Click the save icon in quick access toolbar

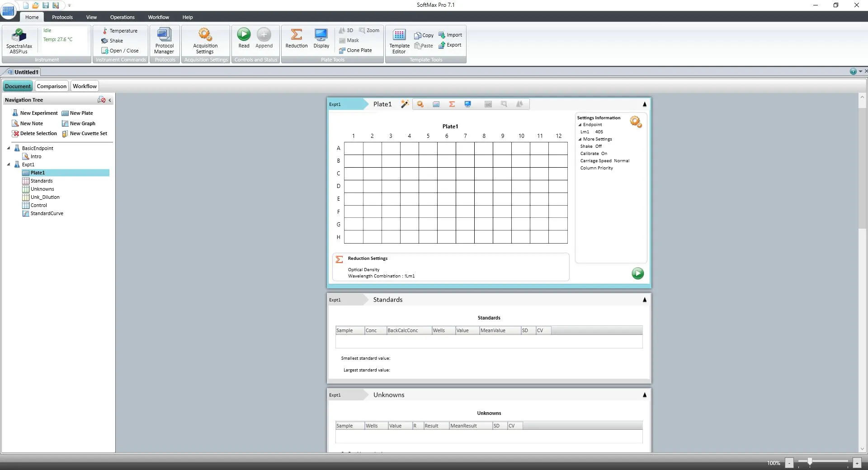coord(46,5)
